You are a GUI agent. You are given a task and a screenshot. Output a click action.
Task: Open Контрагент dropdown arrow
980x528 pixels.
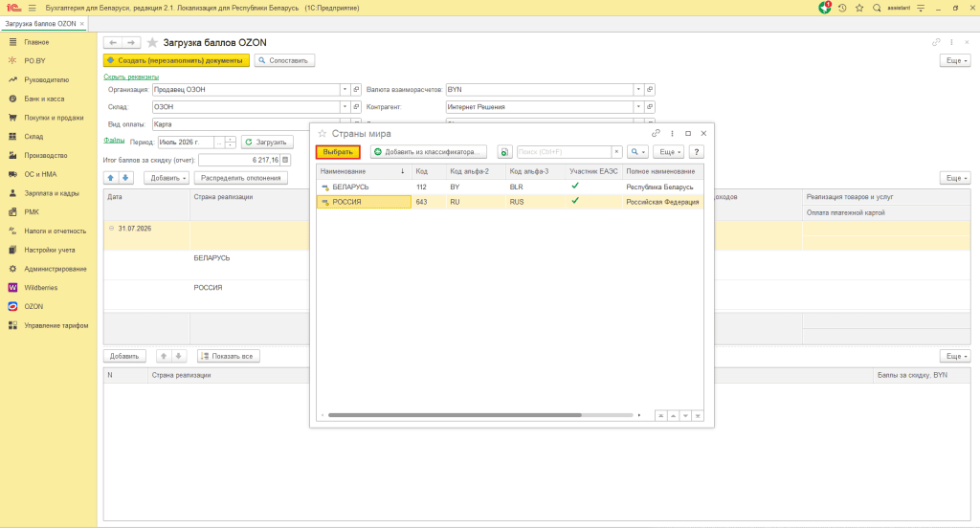[x=638, y=107]
